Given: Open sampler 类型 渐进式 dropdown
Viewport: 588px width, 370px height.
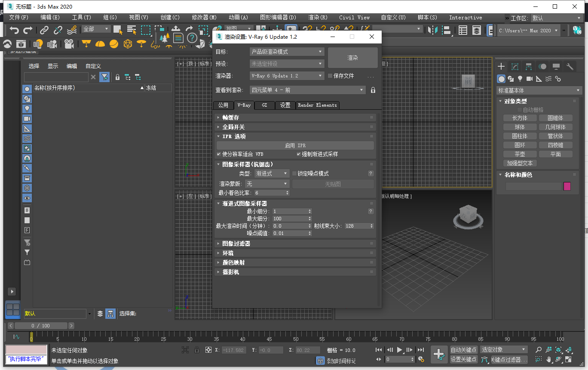Looking at the screenshot, I should pos(272,173).
